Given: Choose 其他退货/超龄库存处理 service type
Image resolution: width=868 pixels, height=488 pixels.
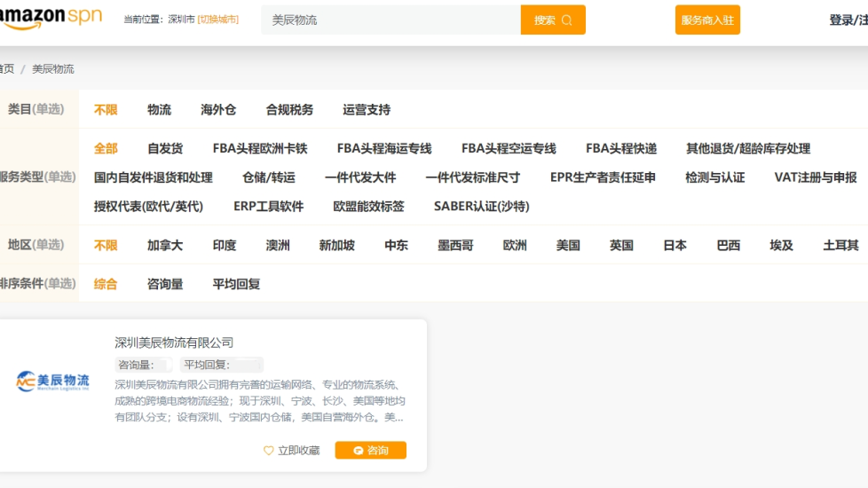Looking at the screenshot, I should point(748,148).
